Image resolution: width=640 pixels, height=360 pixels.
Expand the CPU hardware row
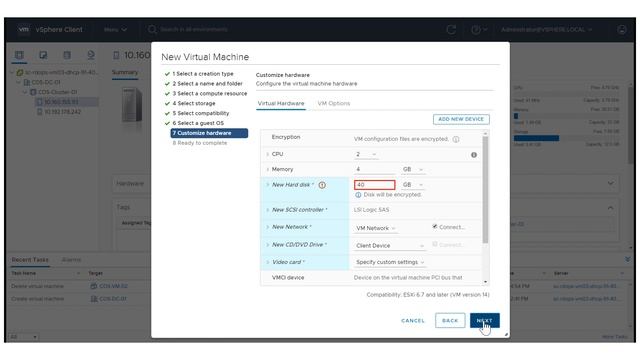click(x=267, y=154)
